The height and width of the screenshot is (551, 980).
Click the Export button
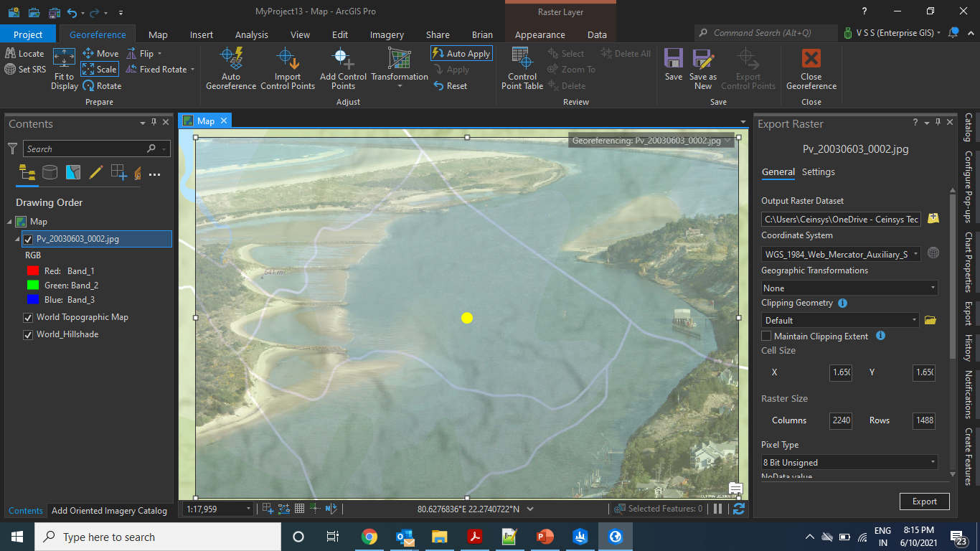[924, 501]
